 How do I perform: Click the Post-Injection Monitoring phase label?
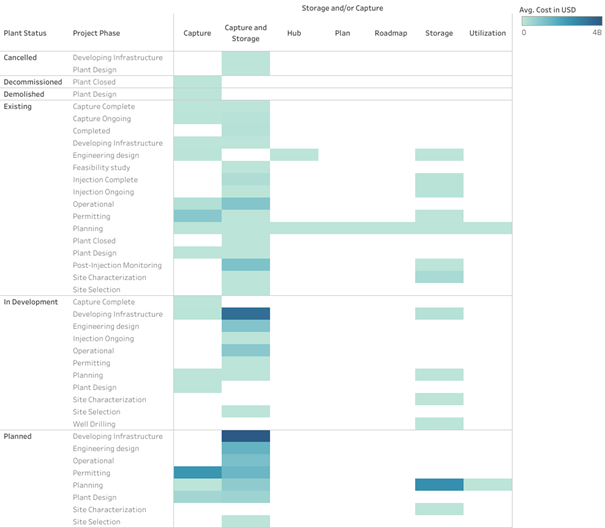(117, 265)
